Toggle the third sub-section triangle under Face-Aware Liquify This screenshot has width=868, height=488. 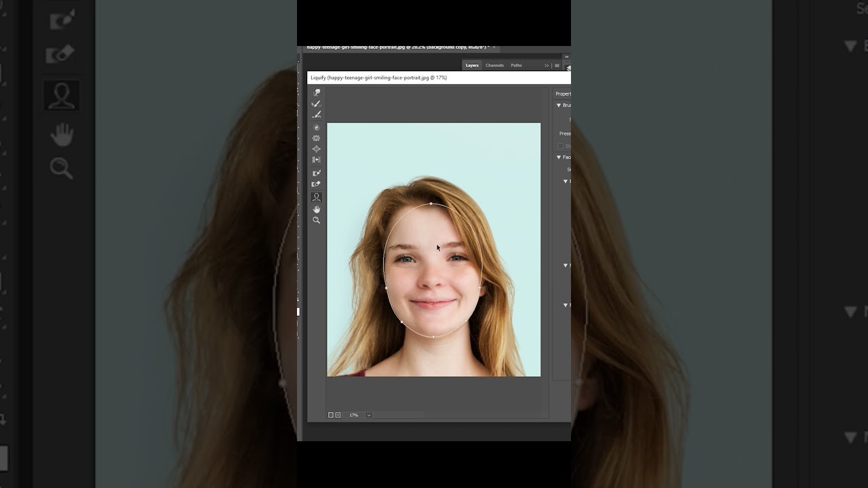pyautogui.click(x=566, y=305)
